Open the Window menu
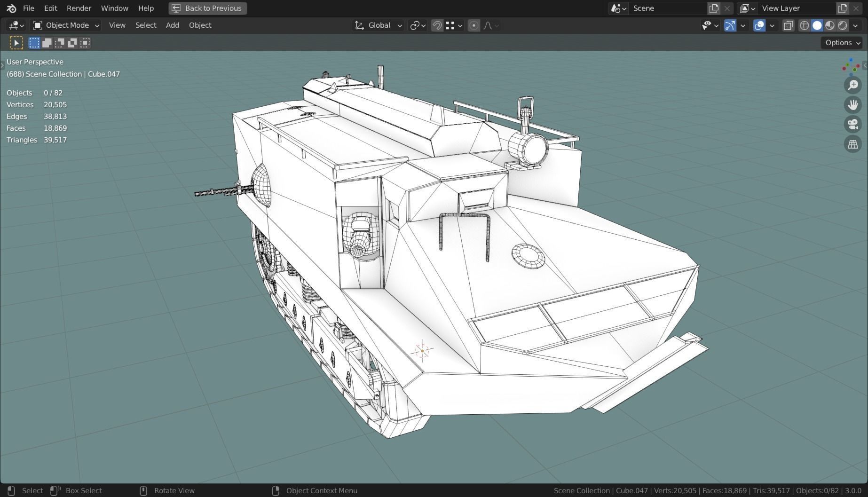The height and width of the screenshot is (497, 868). 114,8
